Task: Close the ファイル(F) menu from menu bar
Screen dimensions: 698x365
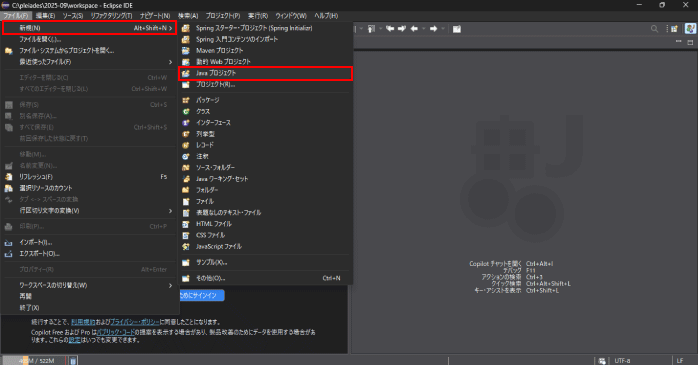Action: click(16, 16)
